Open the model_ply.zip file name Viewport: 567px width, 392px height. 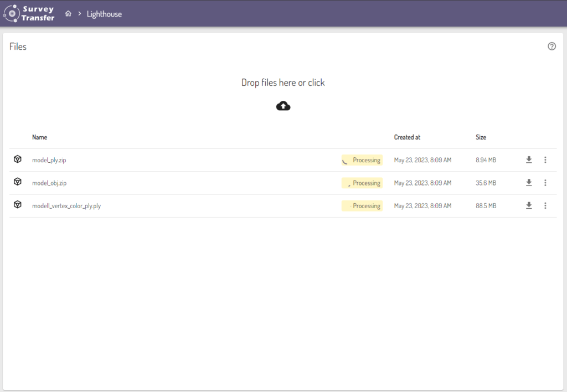tap(49, 160)
